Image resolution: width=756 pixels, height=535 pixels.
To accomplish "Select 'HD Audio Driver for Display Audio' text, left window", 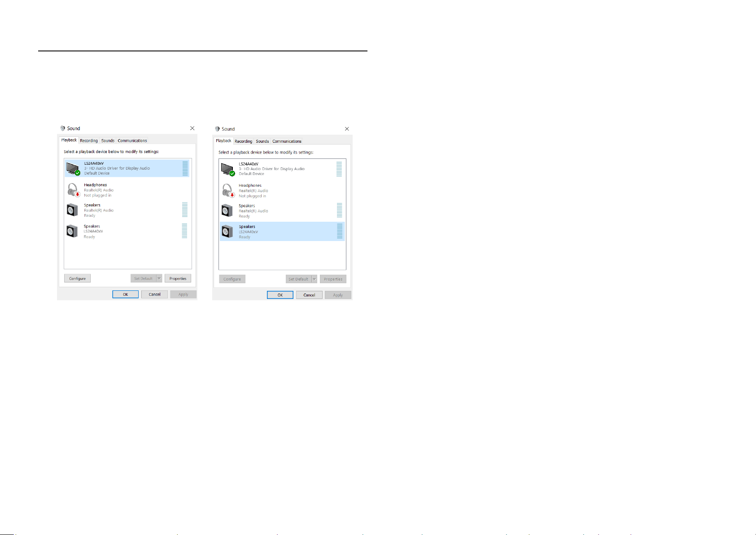I will [119, 168].
